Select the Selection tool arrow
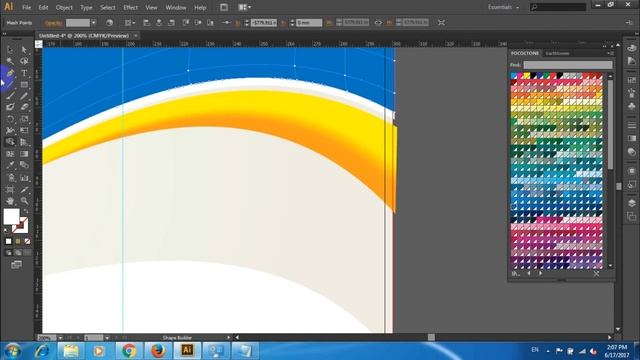Image resolution: width=640 pixels, height=360 pixels. (10, 50)
